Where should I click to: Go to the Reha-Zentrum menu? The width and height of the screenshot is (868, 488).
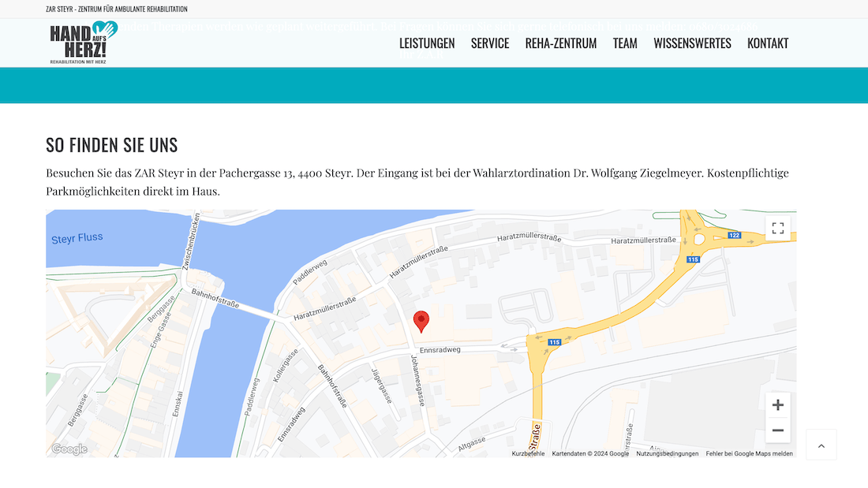click(x=561, y=43)
